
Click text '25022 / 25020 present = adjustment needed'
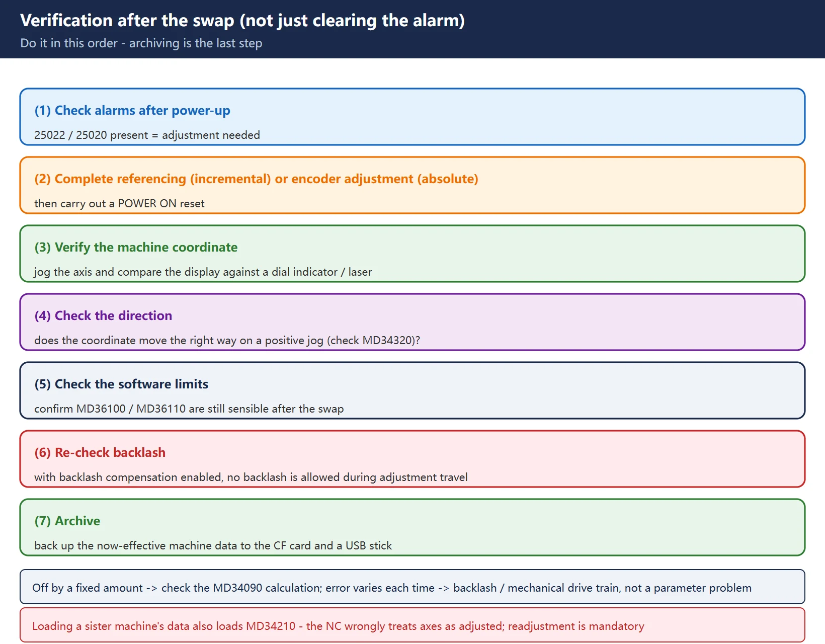coord(147,135)
